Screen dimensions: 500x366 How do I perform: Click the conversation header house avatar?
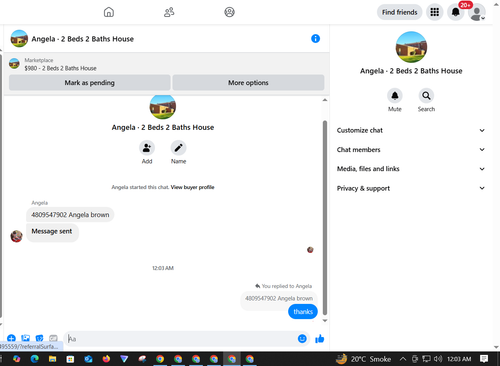pos(19,39)
